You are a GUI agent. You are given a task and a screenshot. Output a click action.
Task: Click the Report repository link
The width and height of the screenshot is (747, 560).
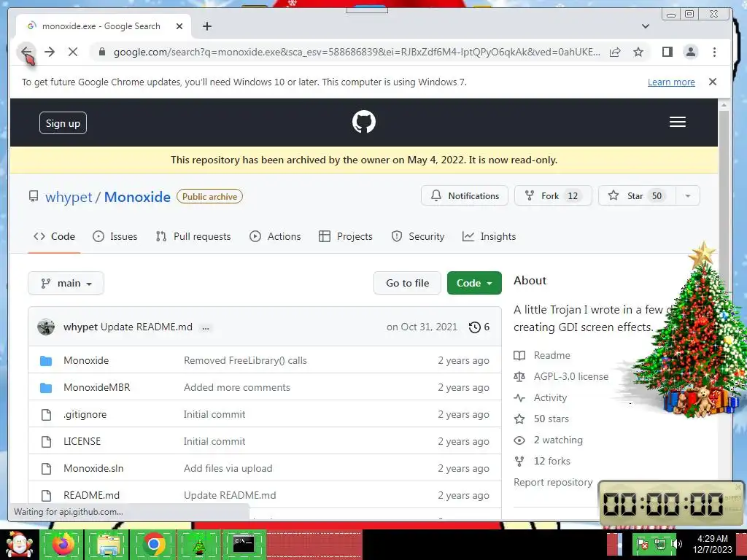click(x=553, y=483)
